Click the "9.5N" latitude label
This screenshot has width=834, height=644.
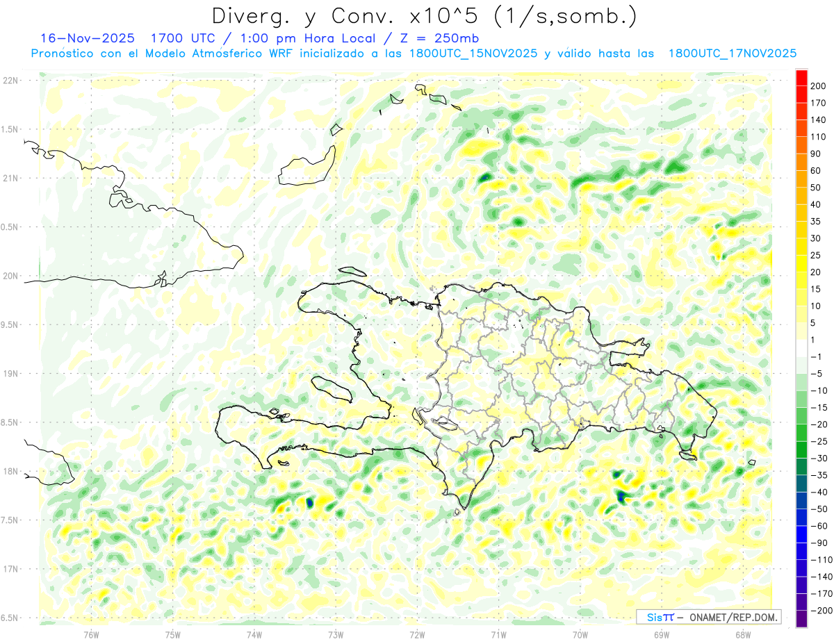10,324
